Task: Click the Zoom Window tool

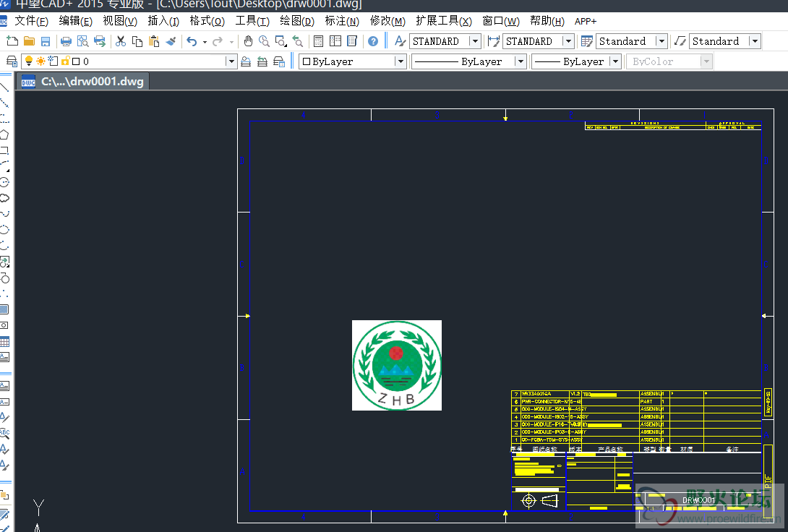Action: coord(281,41)
